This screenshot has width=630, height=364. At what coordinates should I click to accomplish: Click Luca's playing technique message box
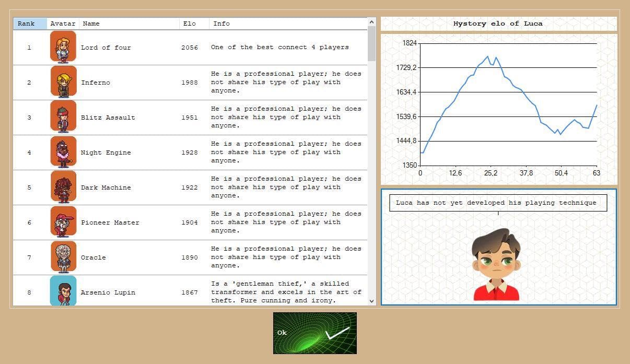(498, 203)
